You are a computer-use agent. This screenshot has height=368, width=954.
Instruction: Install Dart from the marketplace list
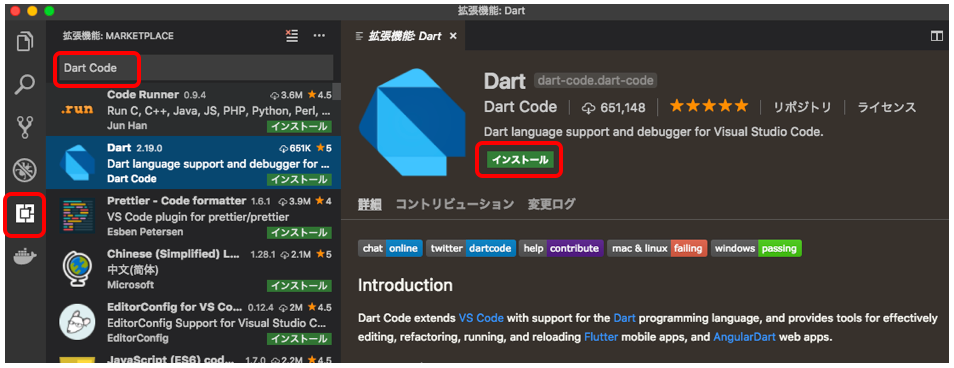pyautogui.click(x=299, y=179)
